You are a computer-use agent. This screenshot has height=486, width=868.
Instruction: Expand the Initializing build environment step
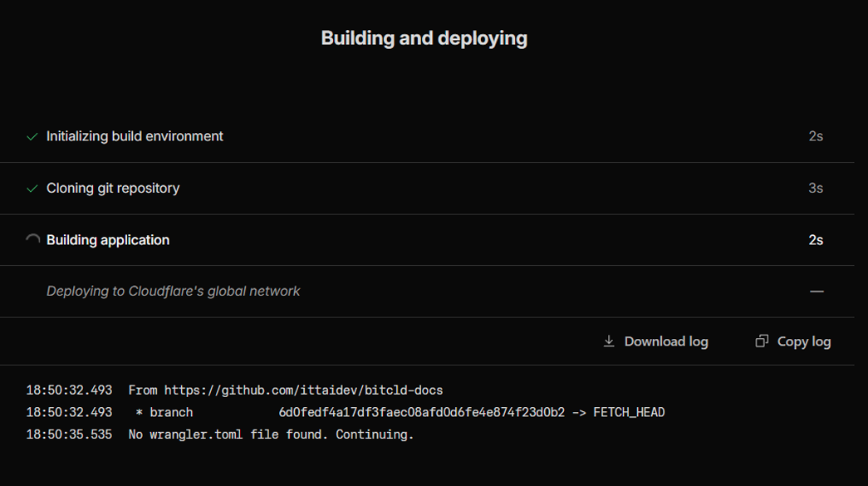tap(135, 135)
